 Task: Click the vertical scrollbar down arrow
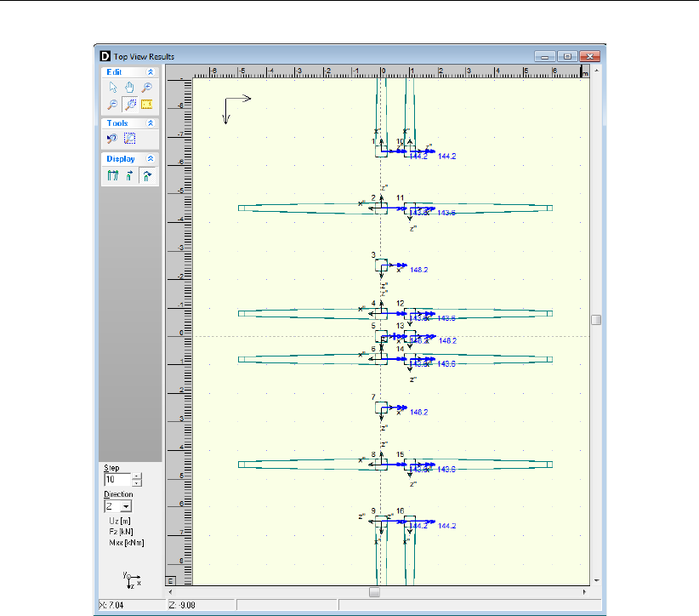click(x=596, y=580)
